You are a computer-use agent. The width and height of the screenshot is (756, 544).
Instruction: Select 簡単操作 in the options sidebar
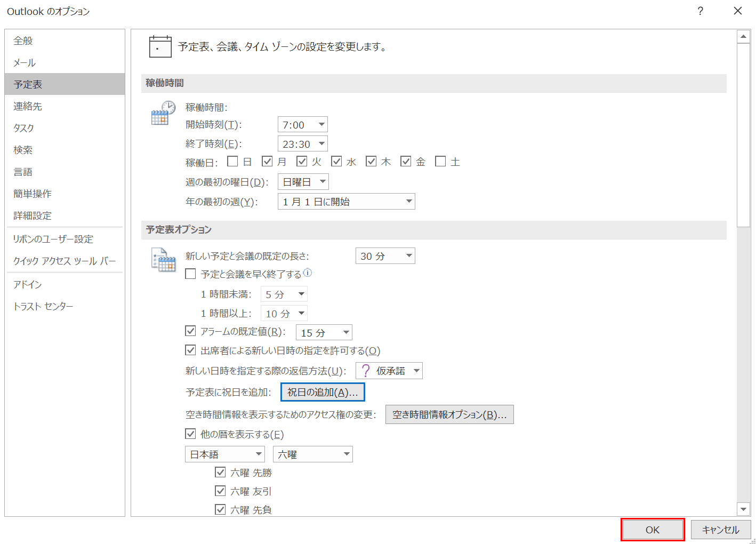point(65,194)
